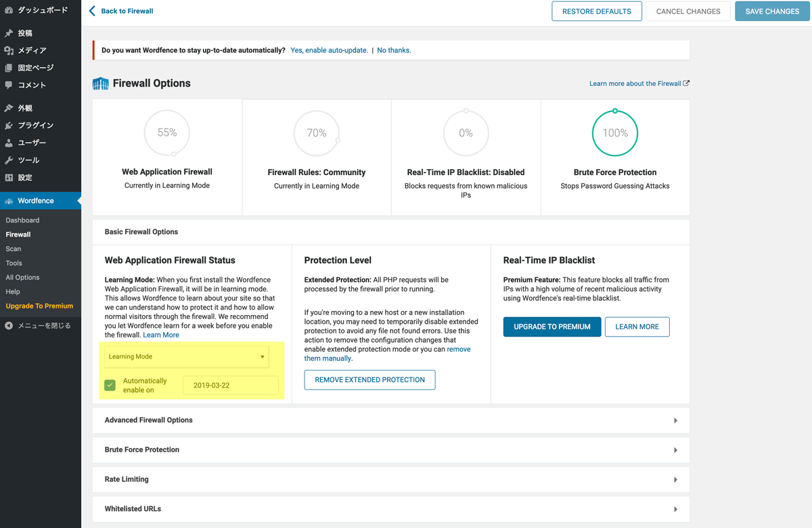Click the collapse menu arrow icon

(9, 326)
